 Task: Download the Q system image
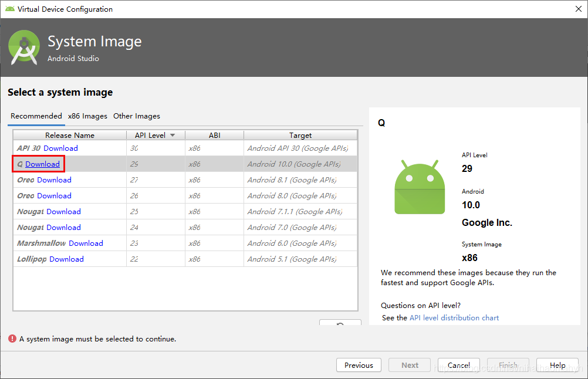[x=42, y=164]
